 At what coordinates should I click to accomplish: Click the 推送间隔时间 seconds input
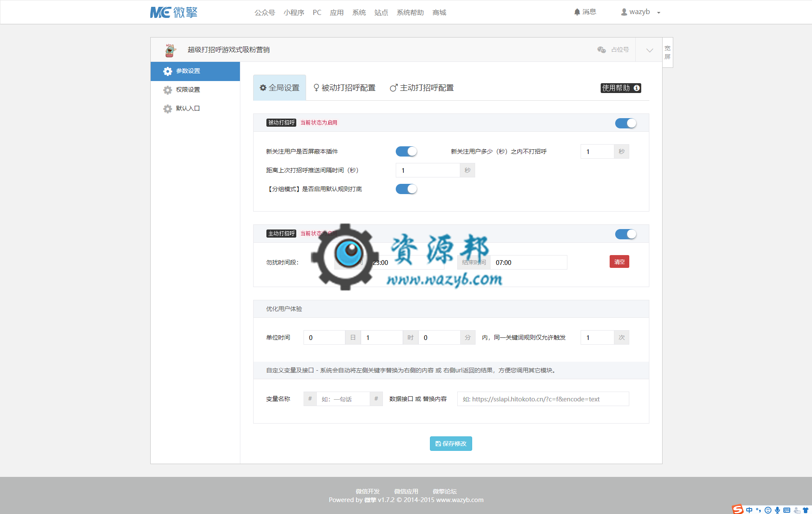(x=428, y=170)
